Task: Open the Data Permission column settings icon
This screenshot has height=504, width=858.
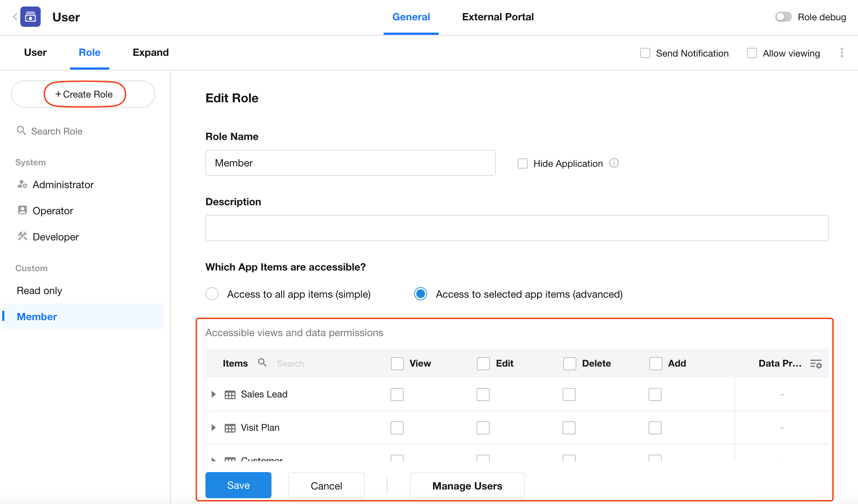Action: point(816,364)
